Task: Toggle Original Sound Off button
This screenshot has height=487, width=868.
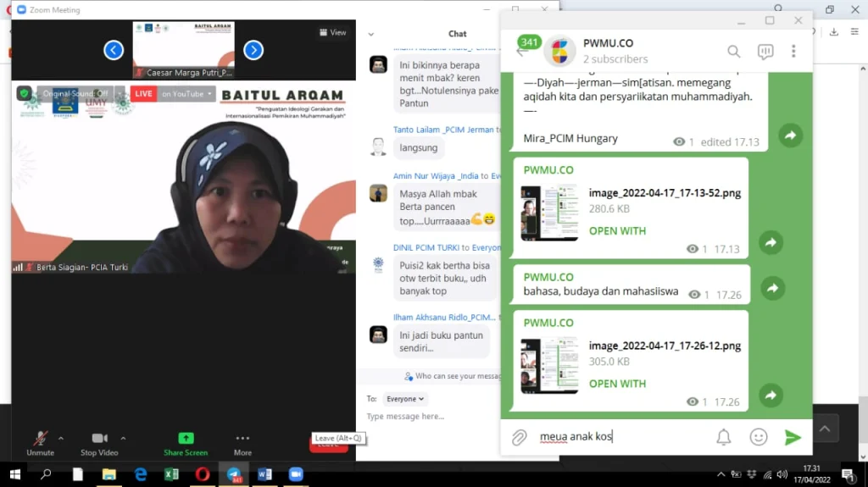Action: [75, 93]
